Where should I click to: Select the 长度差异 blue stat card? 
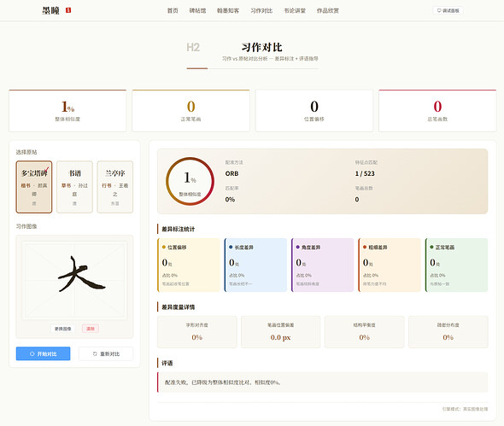[x=256, y=265]
